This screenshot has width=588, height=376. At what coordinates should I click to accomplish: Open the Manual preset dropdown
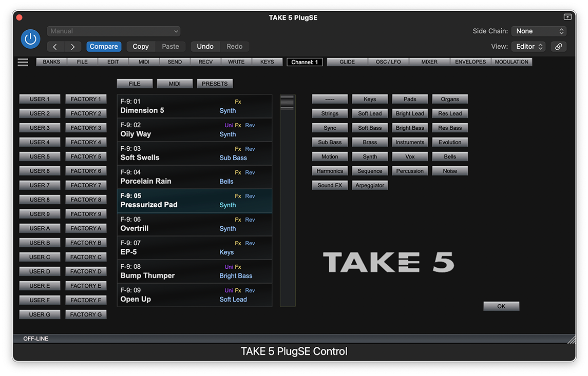113,31
